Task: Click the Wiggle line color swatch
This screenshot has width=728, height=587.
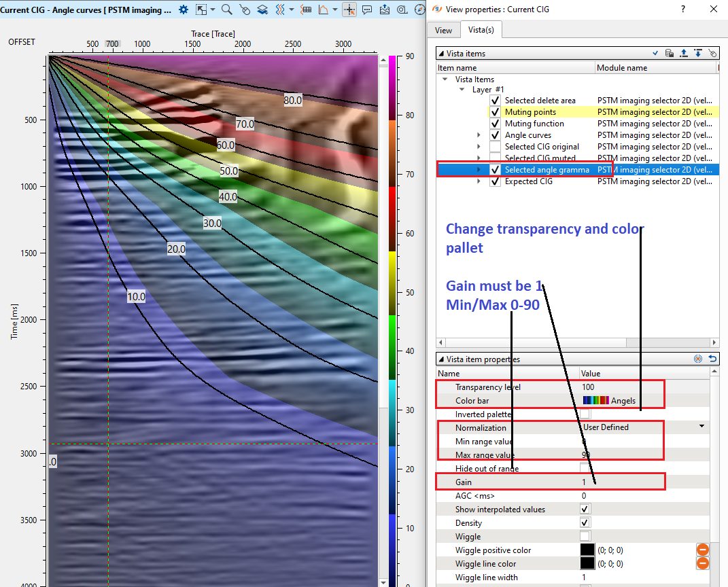Action: pyautogui.click(x=587, y=563)
